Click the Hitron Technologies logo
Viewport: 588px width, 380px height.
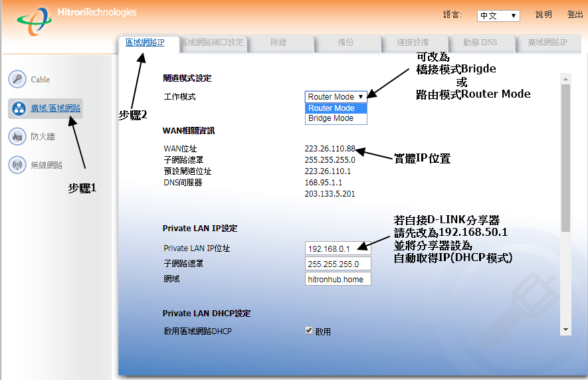76,21
